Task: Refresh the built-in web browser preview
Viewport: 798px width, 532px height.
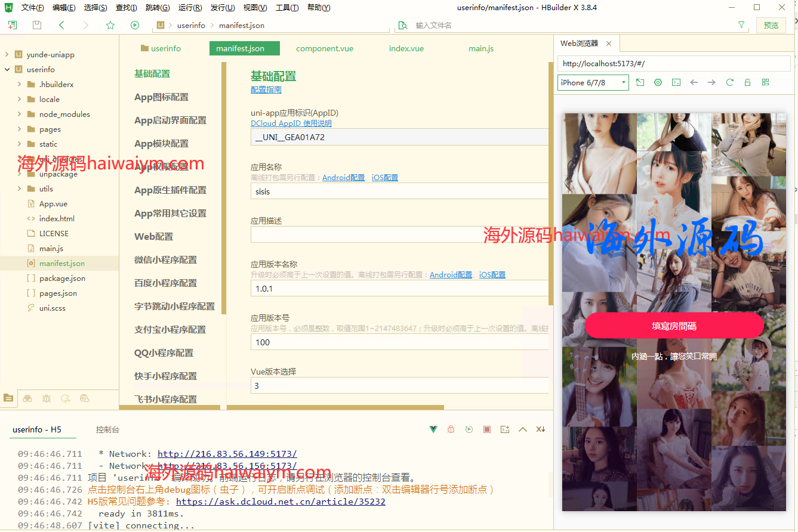Action: pyautogui.click(x=729, y=82)
